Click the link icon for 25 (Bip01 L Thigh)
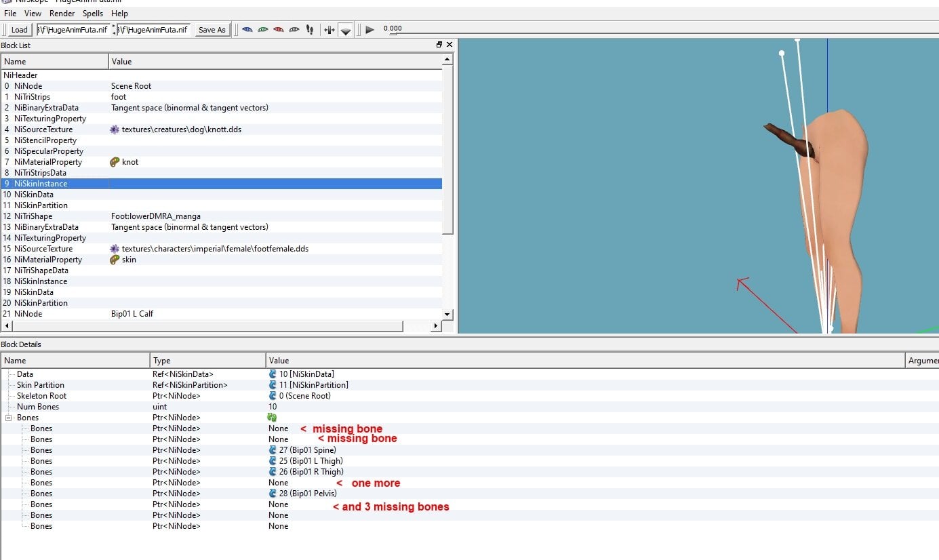939x560 pixels. [273, 461]
